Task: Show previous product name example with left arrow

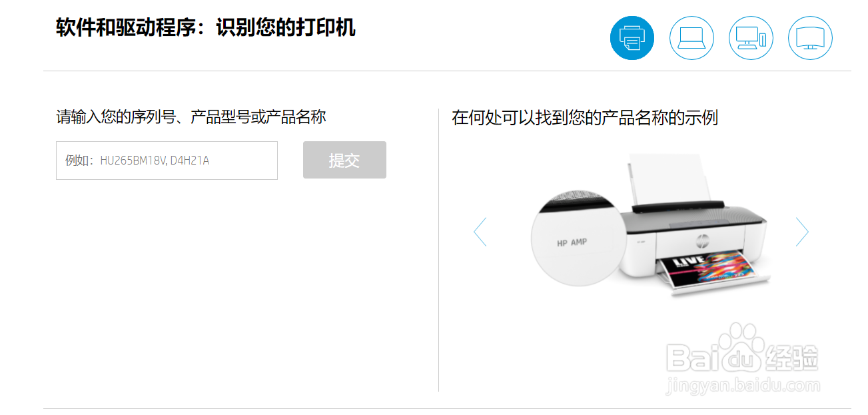Action: click(480, 232)
